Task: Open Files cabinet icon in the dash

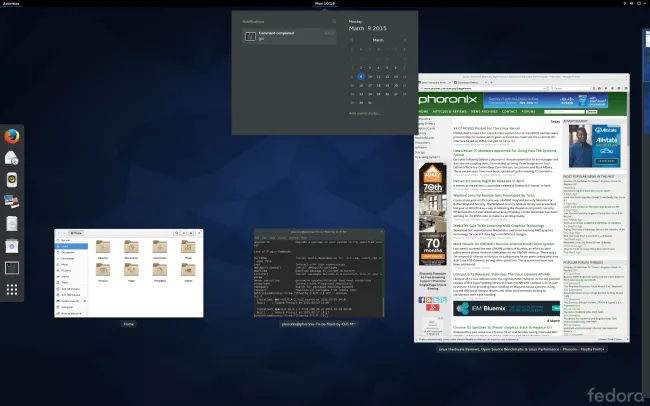Action: pos(12,224)
